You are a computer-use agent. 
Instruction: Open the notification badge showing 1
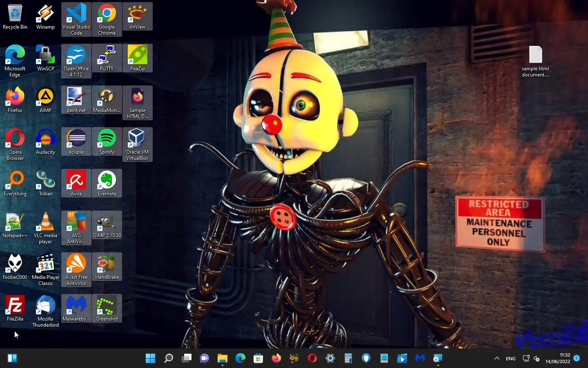click(577, 358)
